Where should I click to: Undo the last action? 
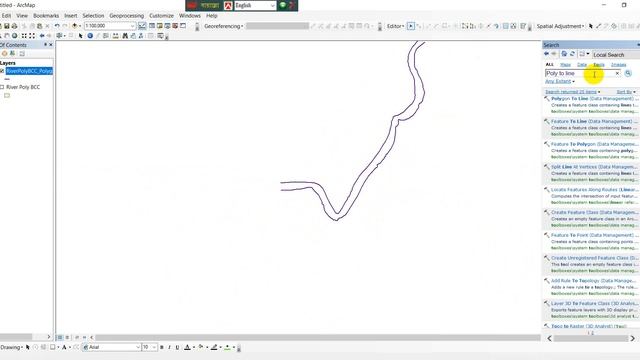[x=57, y=26]
